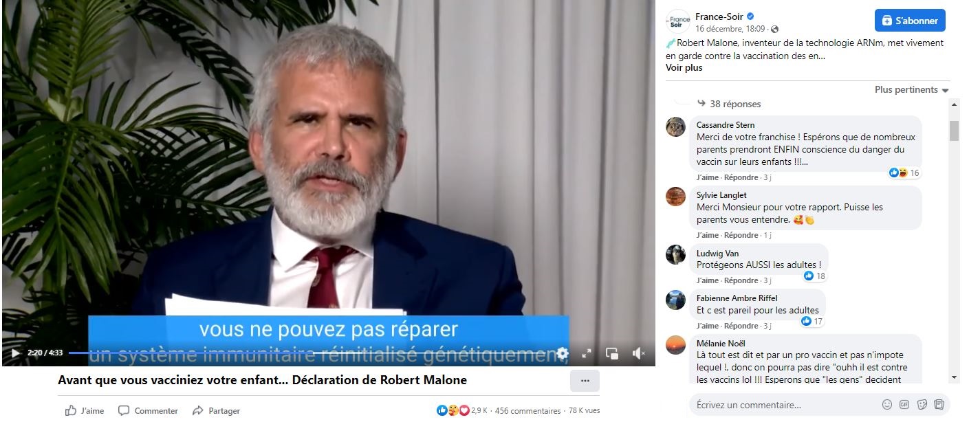Reply to Ludwig Van's comment
The width and height of the screenshot is (980, 422).
741,280
